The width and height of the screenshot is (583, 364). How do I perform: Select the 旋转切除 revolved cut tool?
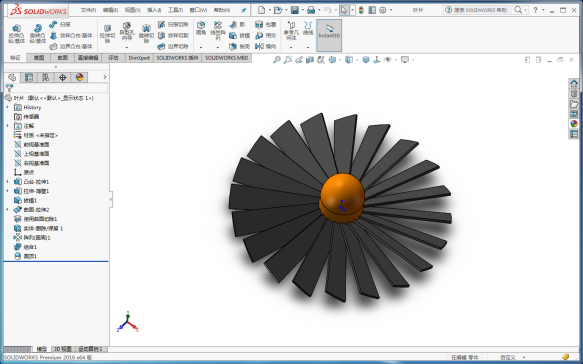(x=146, y=33)
